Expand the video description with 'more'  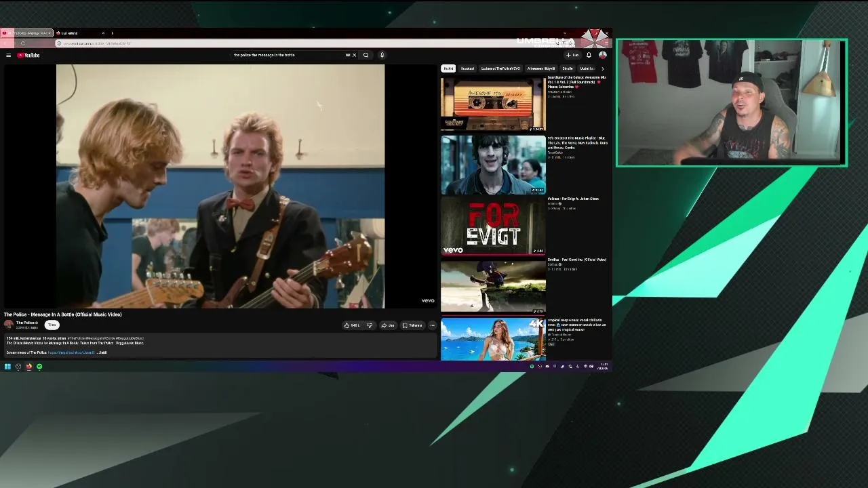102,352
